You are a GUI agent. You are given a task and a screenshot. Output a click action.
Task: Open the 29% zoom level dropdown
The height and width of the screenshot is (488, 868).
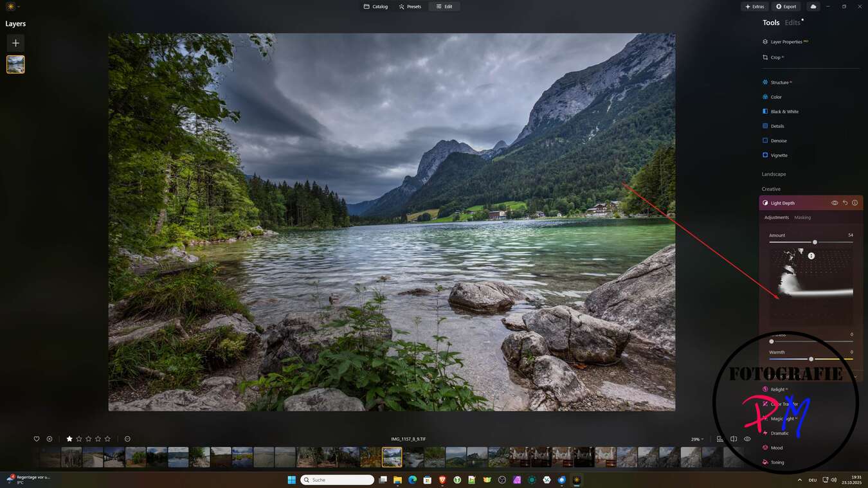(697, 439)
